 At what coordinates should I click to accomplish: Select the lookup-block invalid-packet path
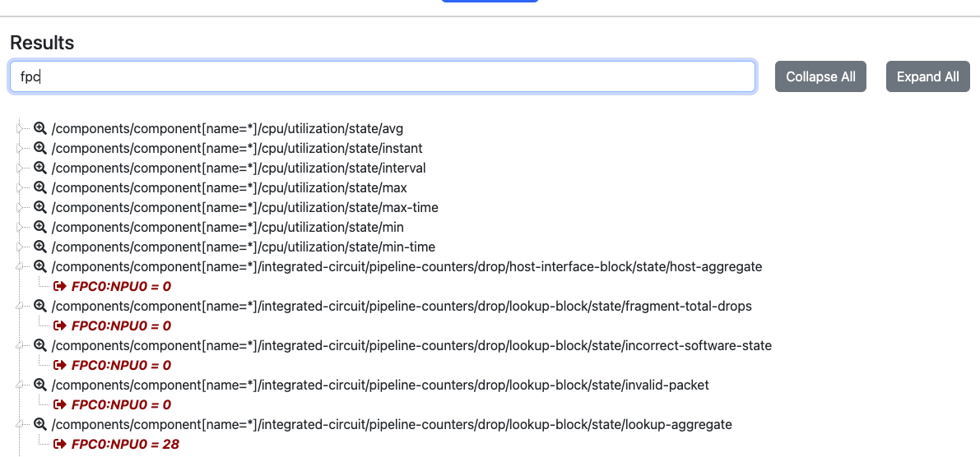pos(379,385)
